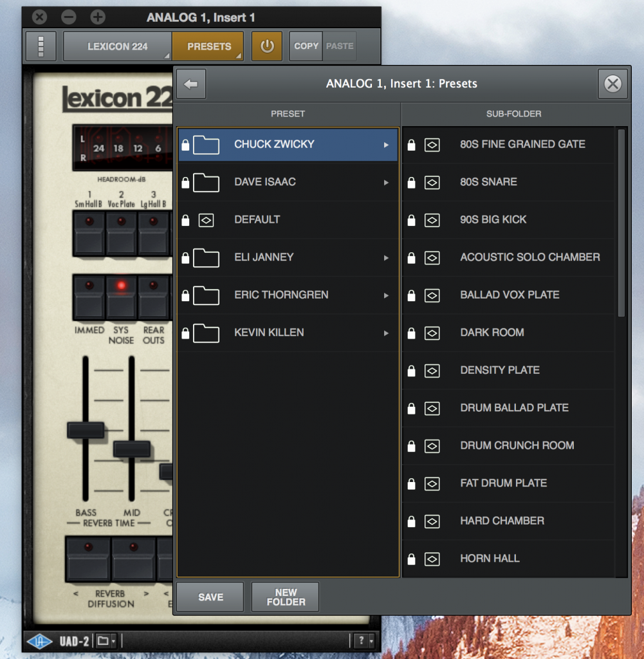Expand the ELI JANNEY preset folder
The width and height of the screenshot is (644, 659).
[x=385, y=257]
